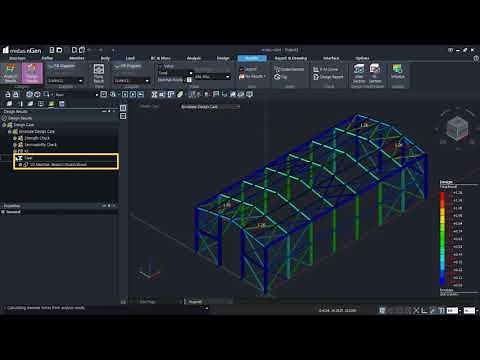The image size is (480, 360).
Task: Click the help icon below window controls
Action: pyautogui.click(x=476, y=58)
